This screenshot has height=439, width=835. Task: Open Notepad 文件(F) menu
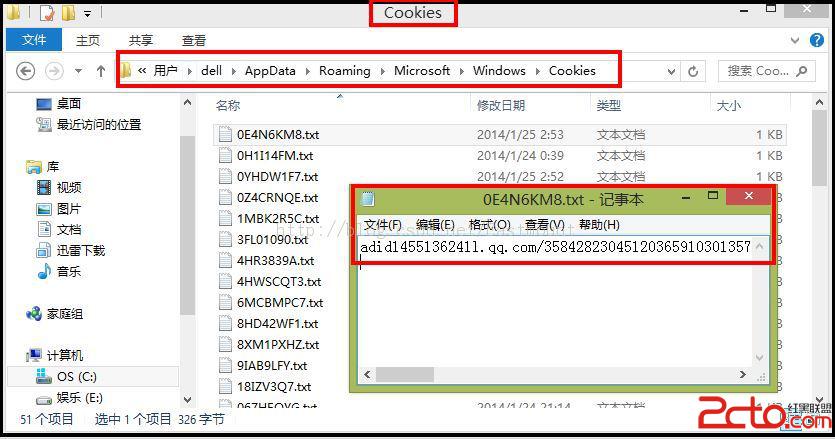(382, 225)
